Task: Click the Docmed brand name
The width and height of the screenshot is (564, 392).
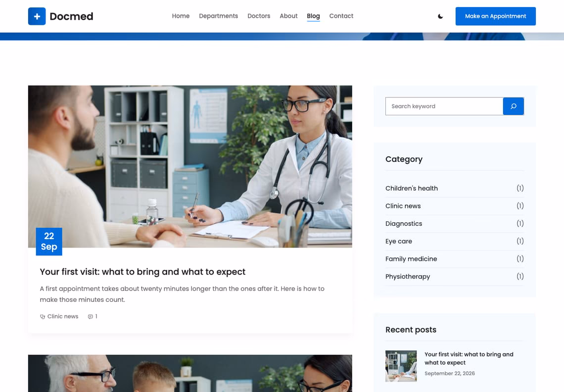Action: click(x=71, y=16)
